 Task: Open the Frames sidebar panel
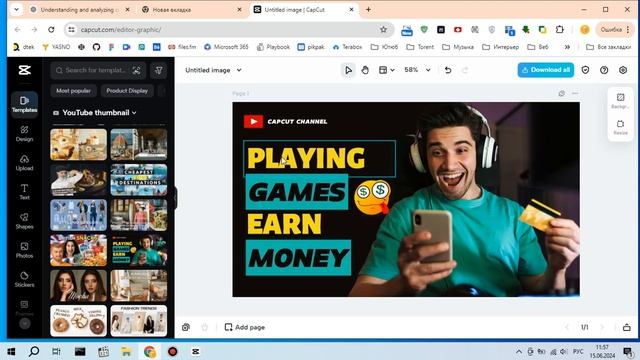[24, 308]
